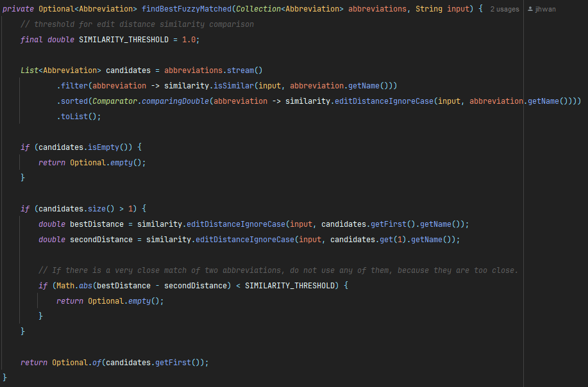The height and width of the screenshot is (387, 588).
Task: Click the 'size()' call
Action: click(x=101, y=208)
